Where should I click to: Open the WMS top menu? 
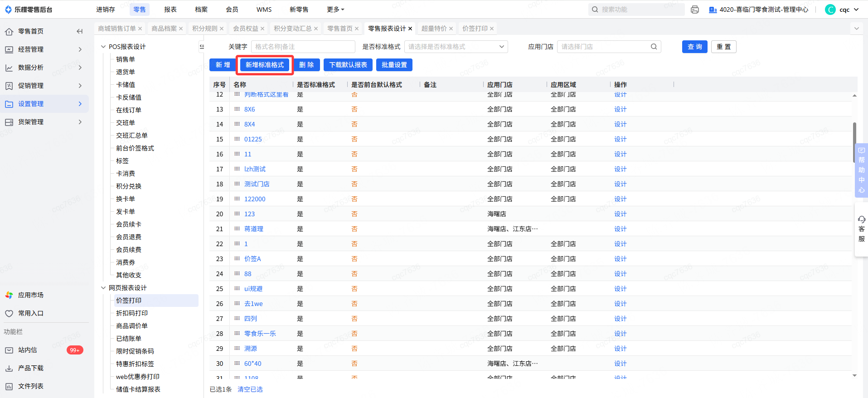click(x=264, y=10)
